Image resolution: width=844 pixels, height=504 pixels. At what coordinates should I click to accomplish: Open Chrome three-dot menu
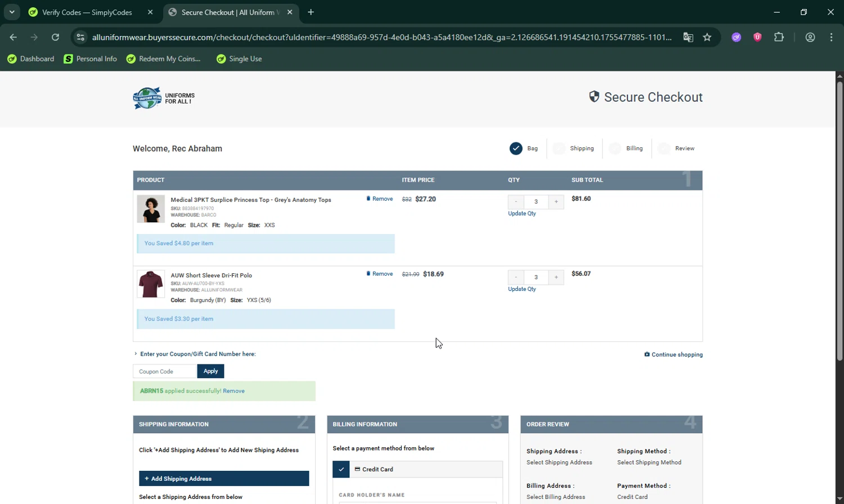(831, 37)
